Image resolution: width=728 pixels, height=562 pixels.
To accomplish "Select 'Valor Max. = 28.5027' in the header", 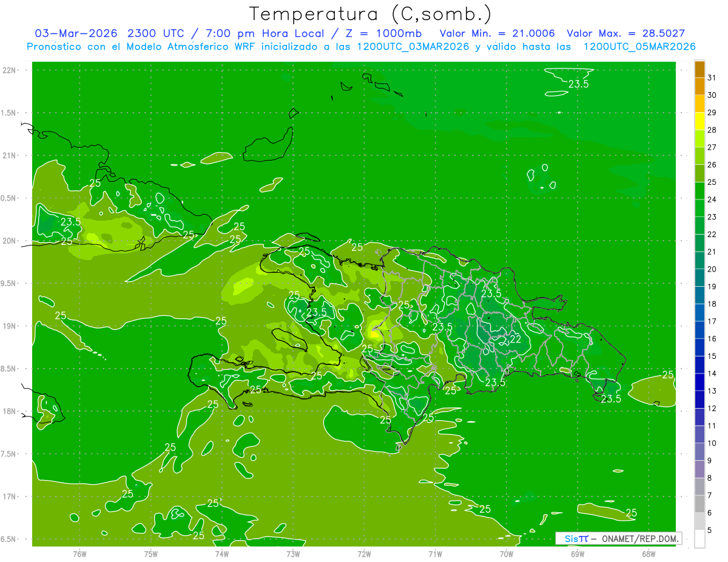I will pyautogui.click(x=626, y=33).
